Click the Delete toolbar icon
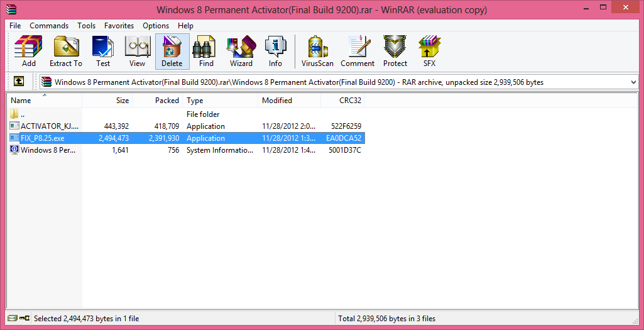This screenshot has width=644, height=330. click(172, 52)
